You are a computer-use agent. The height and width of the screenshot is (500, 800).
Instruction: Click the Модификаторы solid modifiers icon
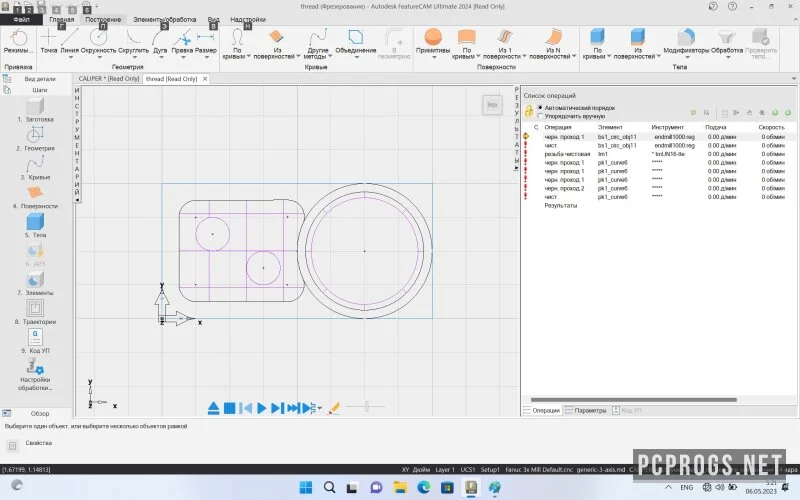(686, 37)
